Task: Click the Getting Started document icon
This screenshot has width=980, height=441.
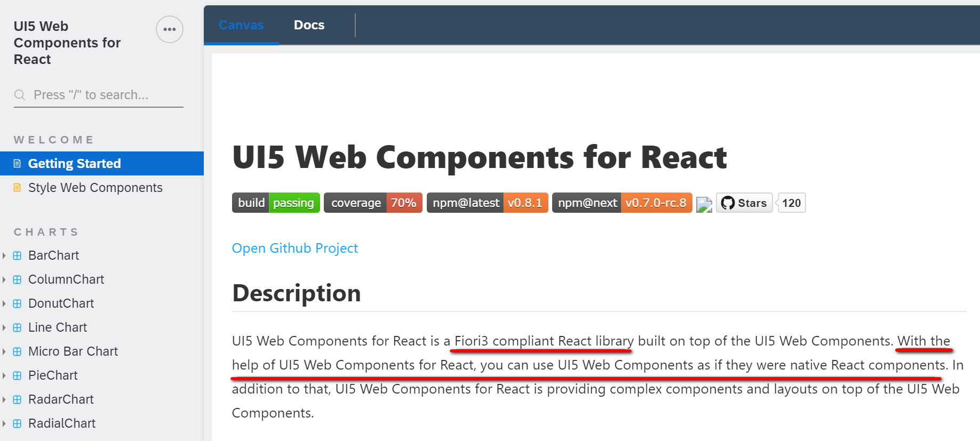Action: (17, 164)
